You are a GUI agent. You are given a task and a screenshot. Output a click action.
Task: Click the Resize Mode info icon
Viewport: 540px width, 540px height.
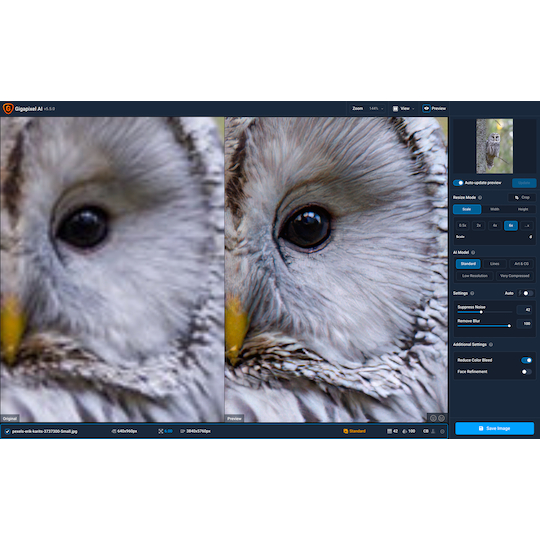pyautogui.click(x=480, y=197)
